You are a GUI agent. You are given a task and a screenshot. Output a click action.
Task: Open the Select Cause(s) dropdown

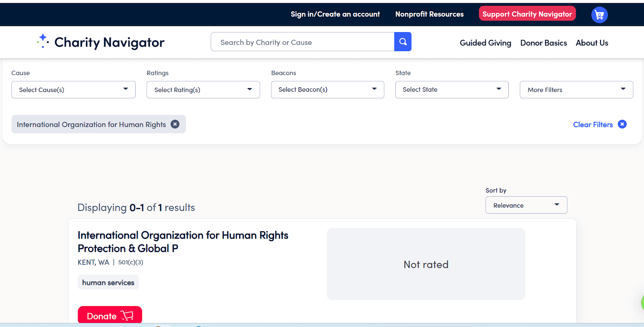tap(73, 89)
